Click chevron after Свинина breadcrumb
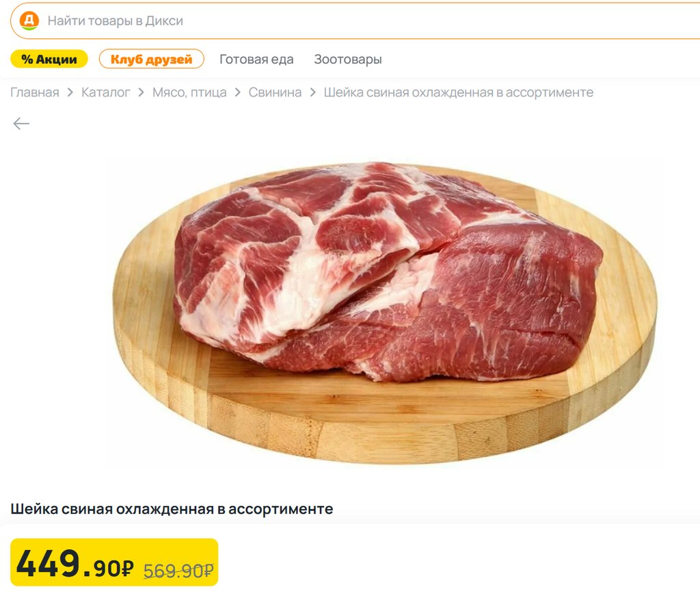 tap(312, 92)
